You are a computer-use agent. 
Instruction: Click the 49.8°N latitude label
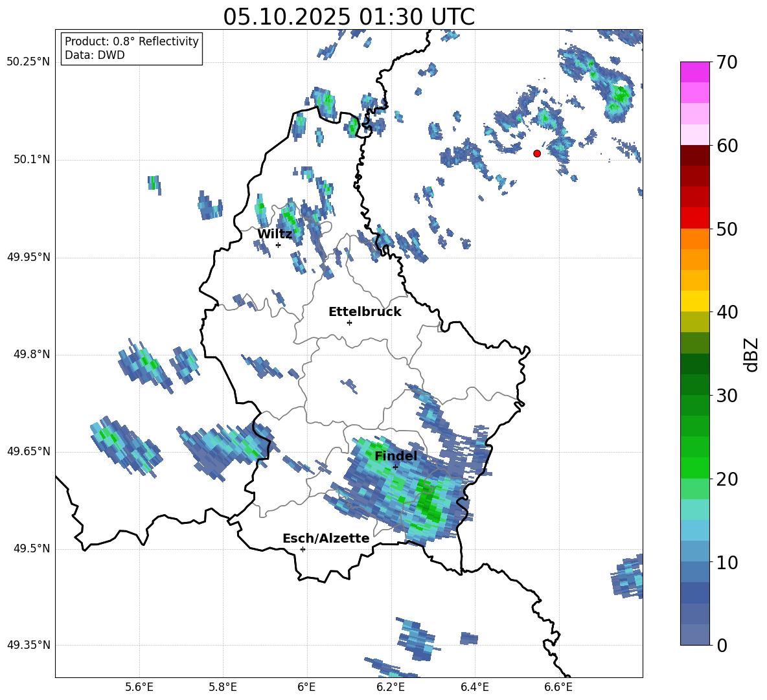32,354
